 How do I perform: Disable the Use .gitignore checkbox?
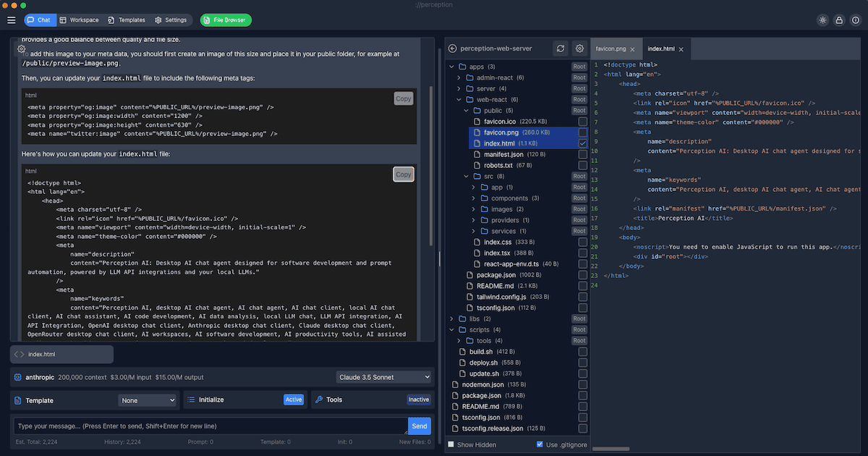click(x=540, y=444)
